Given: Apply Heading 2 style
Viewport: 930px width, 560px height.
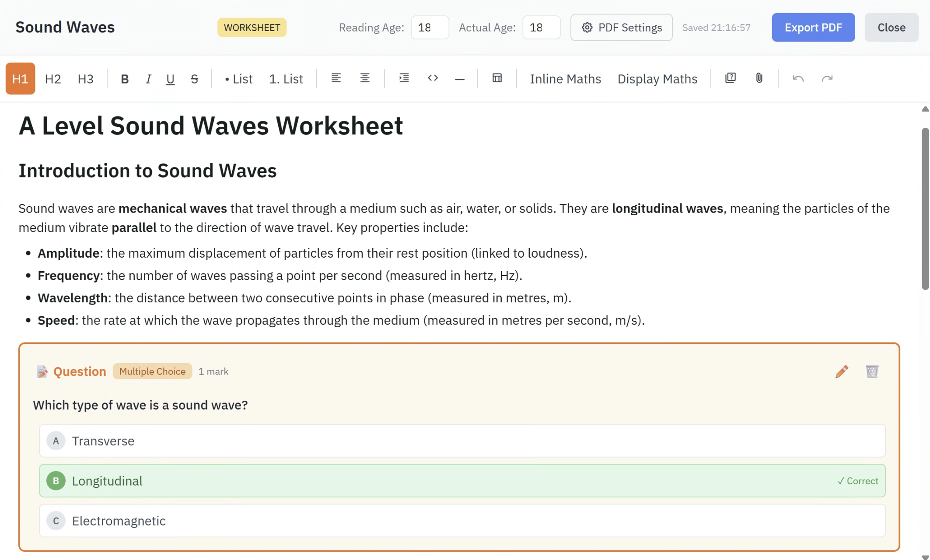Looking at the screenshot, I should 52,79.
